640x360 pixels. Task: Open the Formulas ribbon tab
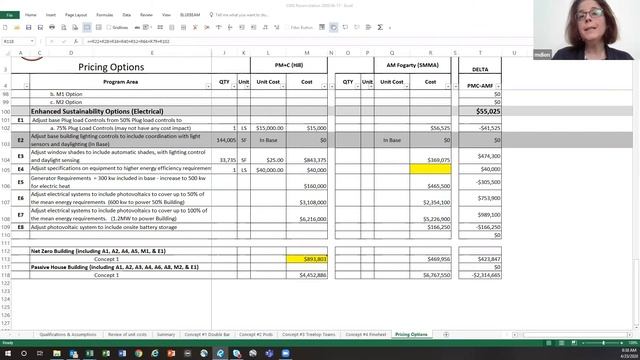(x=104, y=15)
